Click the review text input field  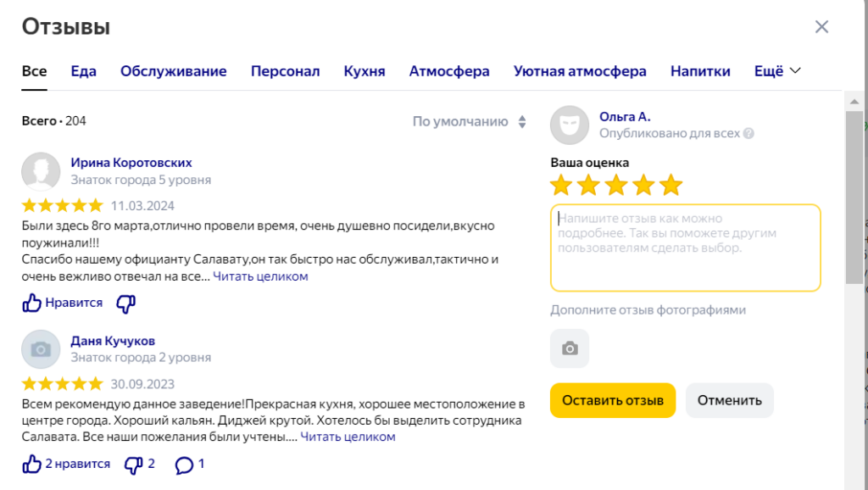(x=685, y=248)
